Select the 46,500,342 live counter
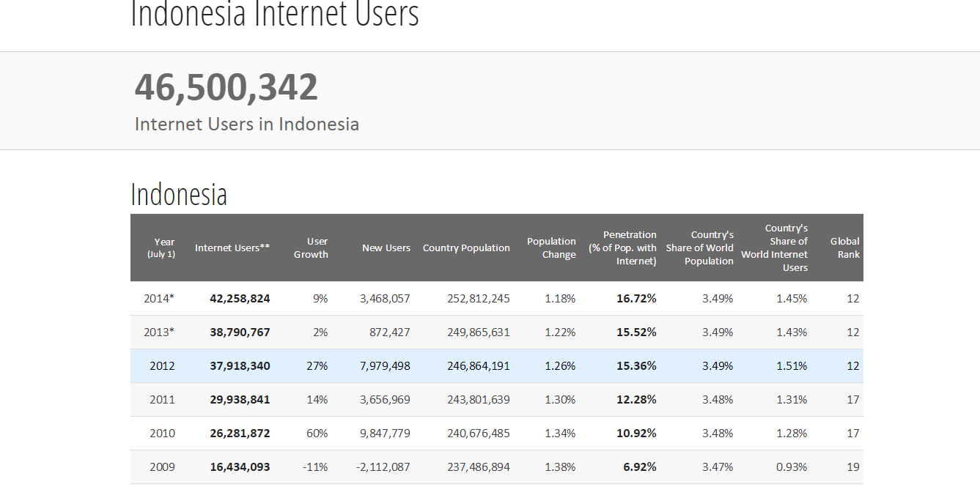Screen dimensions: 980x487 pos(226,87)
